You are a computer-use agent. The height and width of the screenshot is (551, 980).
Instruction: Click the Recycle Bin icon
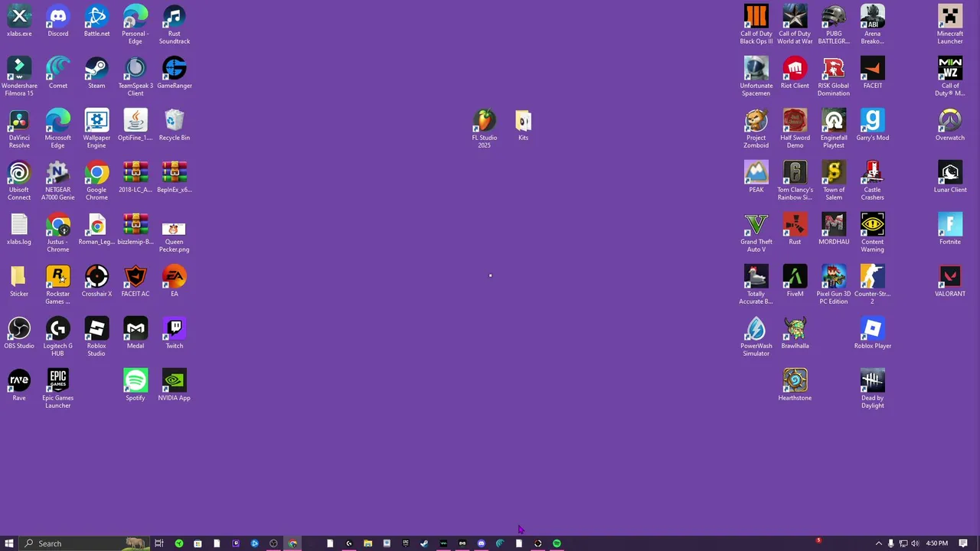coord(175,125)
